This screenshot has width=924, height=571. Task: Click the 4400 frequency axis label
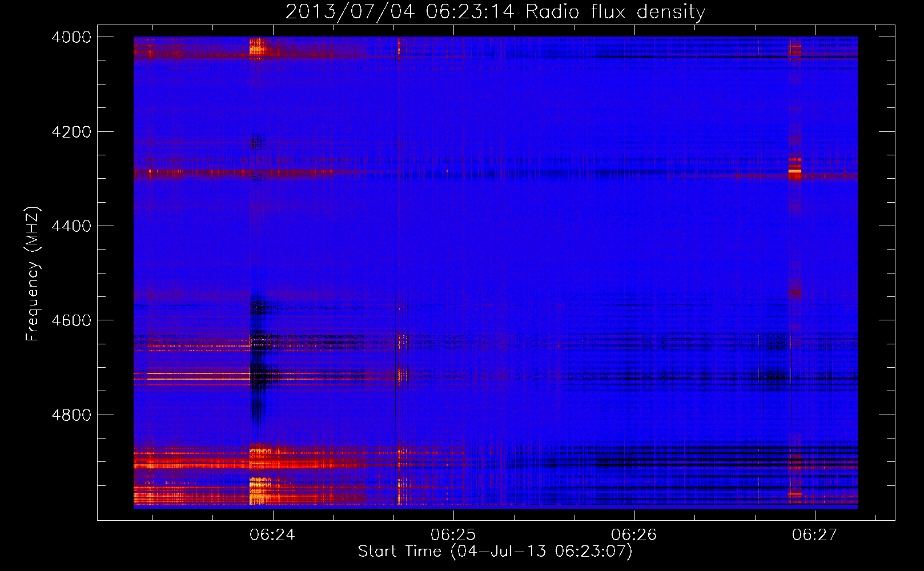[x=71, y=226]
